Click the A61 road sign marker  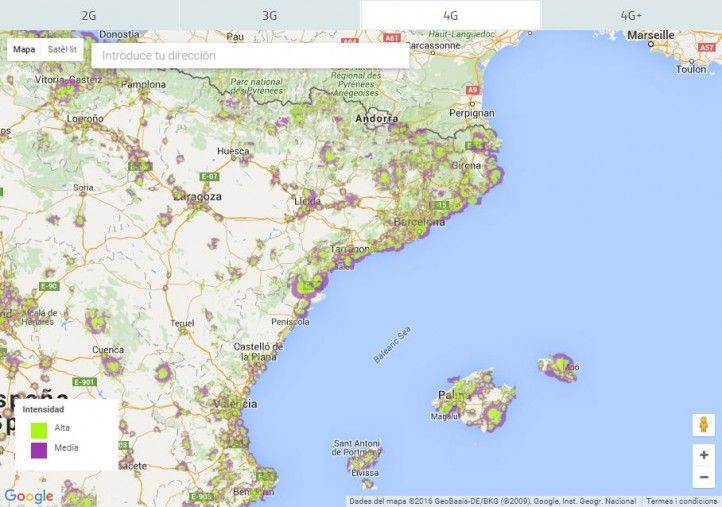[x=391, y=38]
